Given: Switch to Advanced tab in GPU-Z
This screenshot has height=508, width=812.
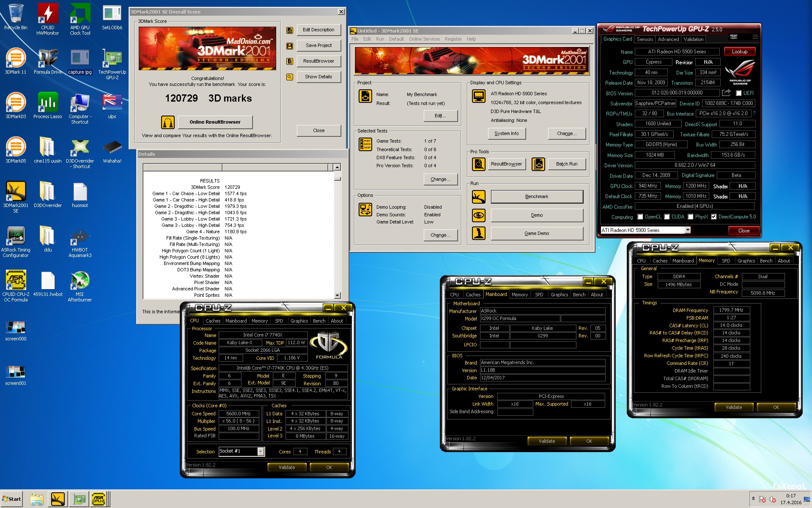Looking at the screenshot, I should click(668, 39).
